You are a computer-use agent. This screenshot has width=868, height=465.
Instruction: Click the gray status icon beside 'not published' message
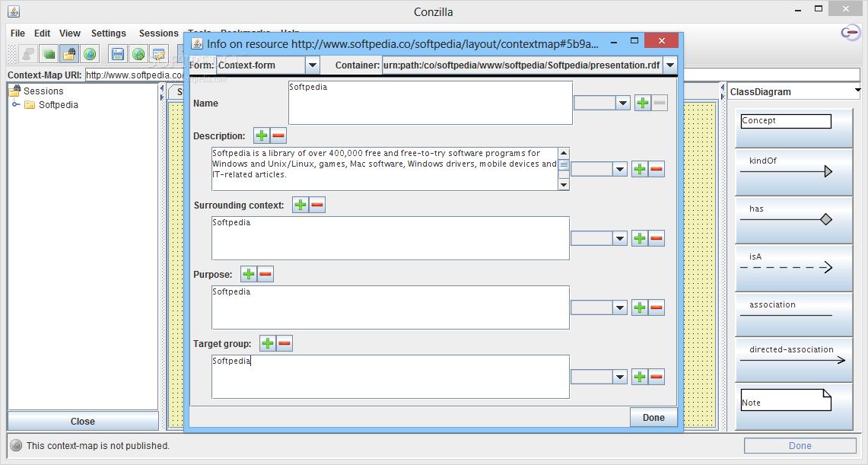(16, 446)
